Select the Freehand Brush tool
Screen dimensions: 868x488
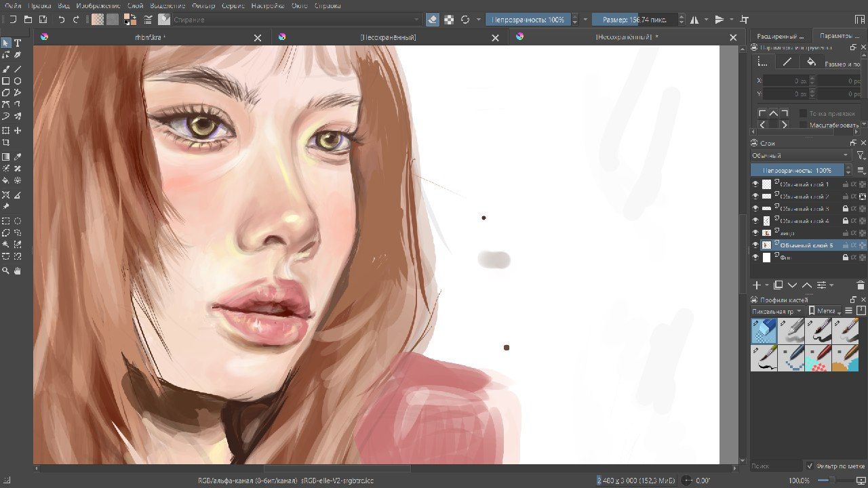click(x=6, y=69)
